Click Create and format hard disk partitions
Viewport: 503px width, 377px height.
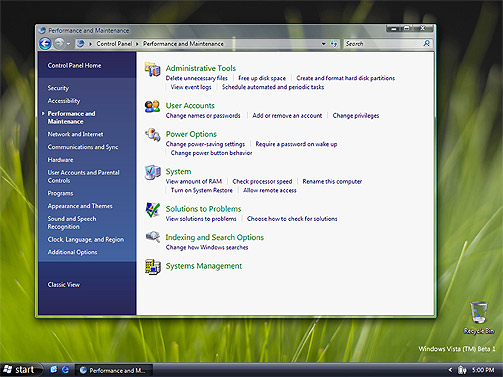[x=345, y=78]
